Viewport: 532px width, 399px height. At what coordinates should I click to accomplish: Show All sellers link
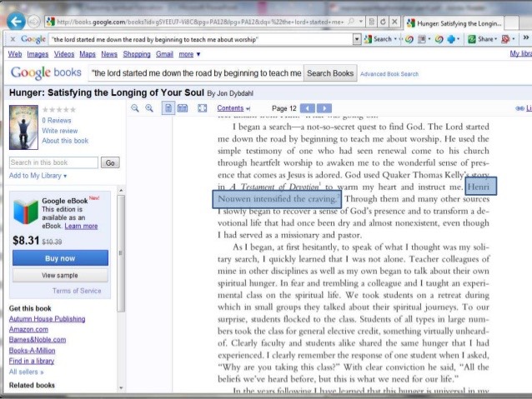[x=26, y=372]
